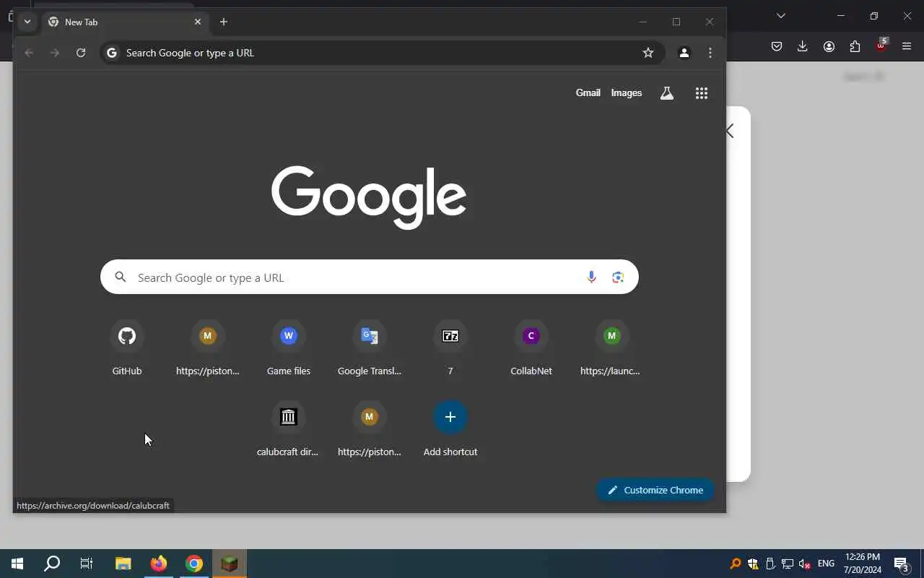Open the Windows Start menu
Viewport: 924px width, 578px height.
pyautogui.click(x=17, y=564)
